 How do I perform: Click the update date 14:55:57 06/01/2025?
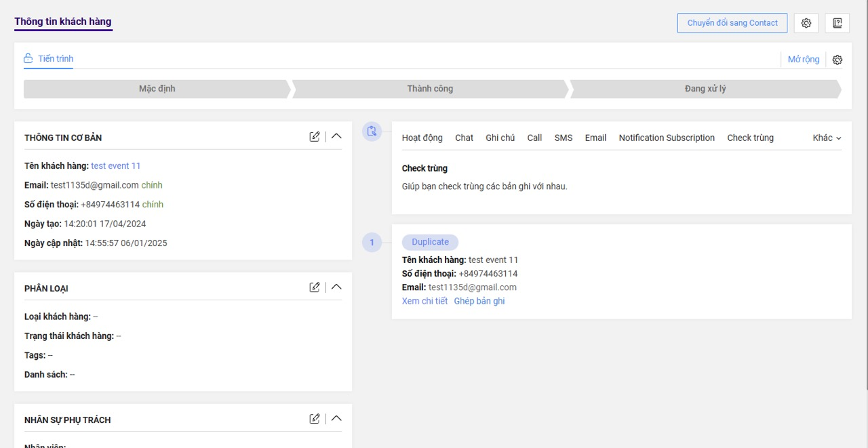pyautogui.click(x=126, y=243)
